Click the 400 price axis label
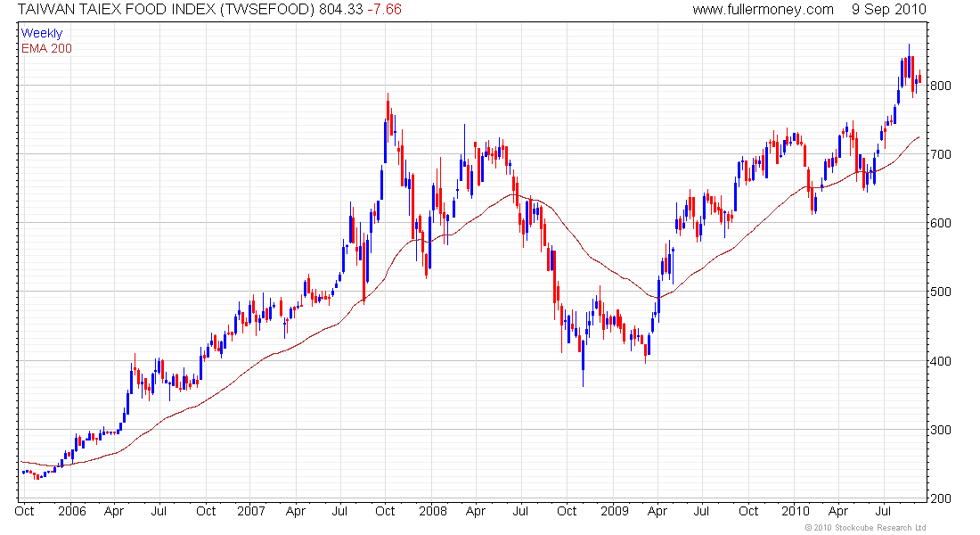The height and width of the screenshot is (535, 980). [x=941, y=361]
